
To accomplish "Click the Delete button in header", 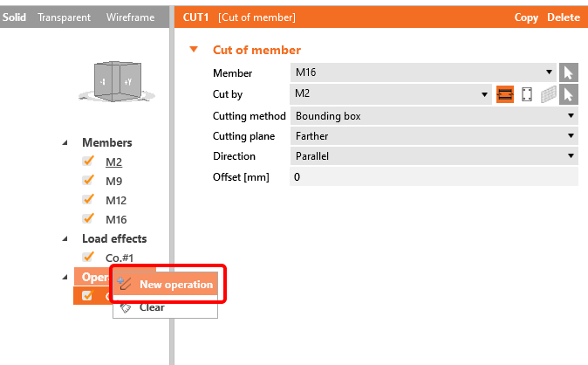I will click(x=563, y=17).
